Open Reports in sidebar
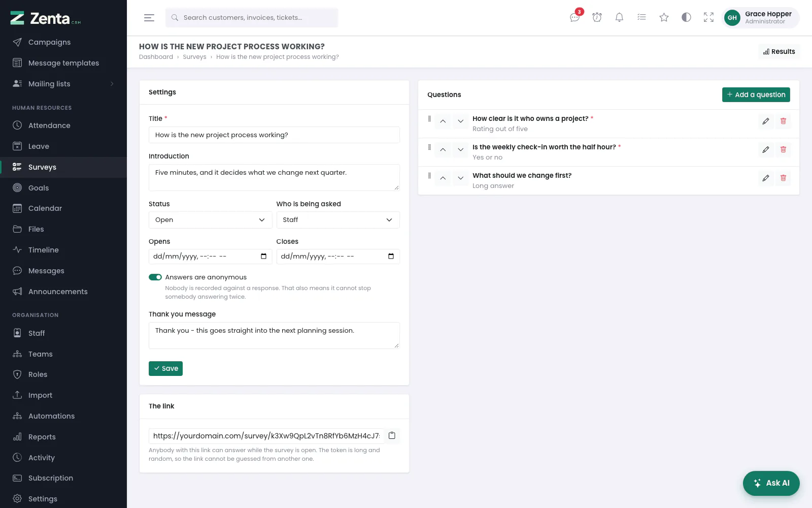 pyautogui.click(x=63, y=437)
